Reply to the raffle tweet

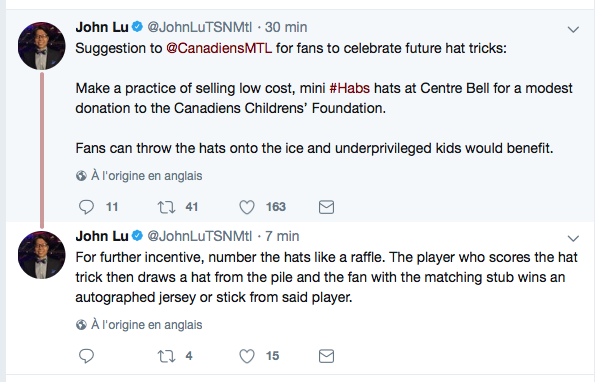point(87,356)
